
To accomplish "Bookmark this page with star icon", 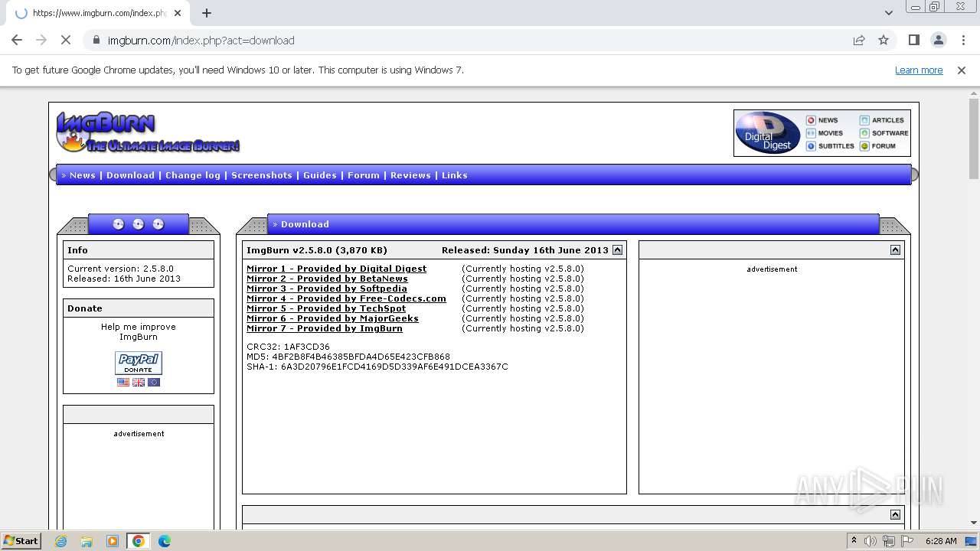I will (884, 41).
